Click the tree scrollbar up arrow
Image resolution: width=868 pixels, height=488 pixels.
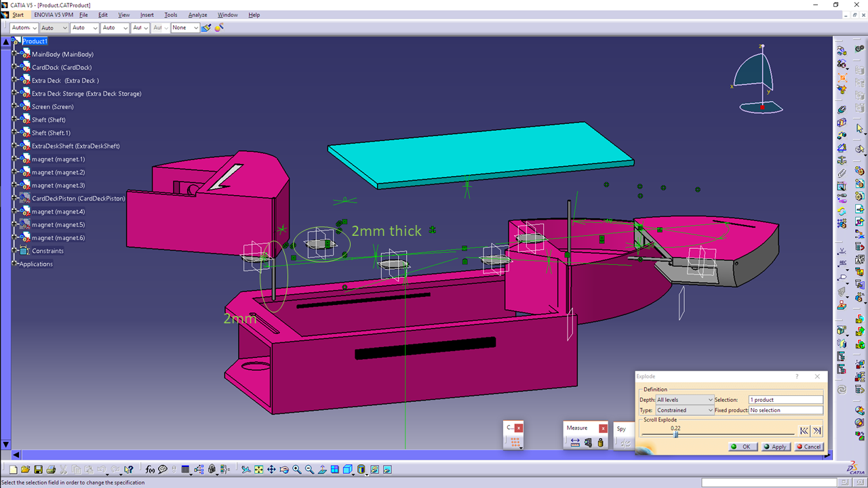[x=5, y=41]
